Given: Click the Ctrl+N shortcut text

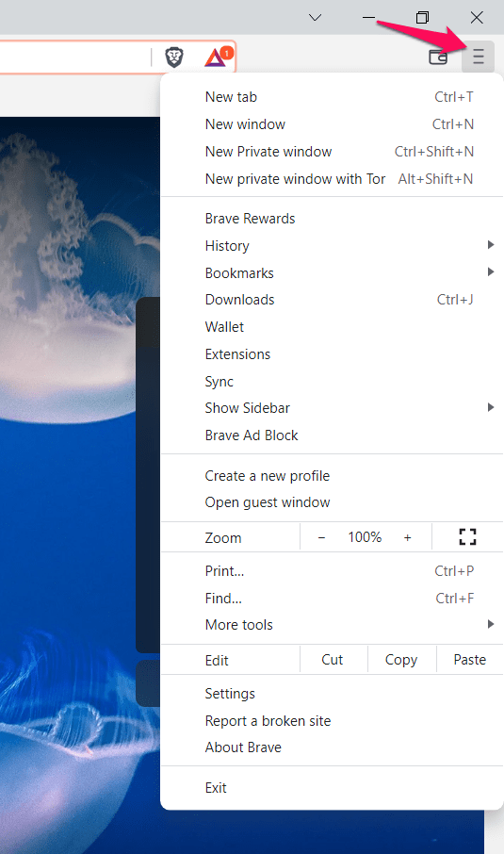Looking at the screenshot, I should (453, 124).
